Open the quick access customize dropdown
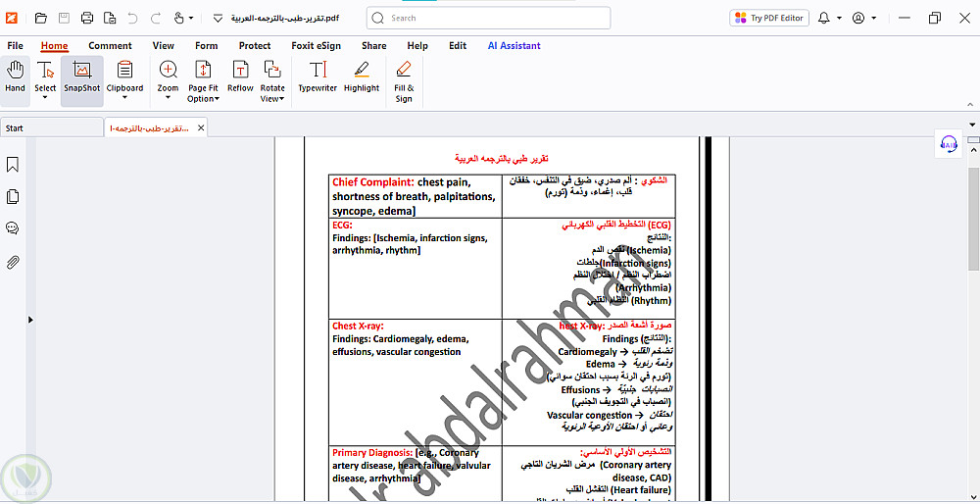Screen dimensions: 980x504 pyautogui.click(x=218, y=18)
